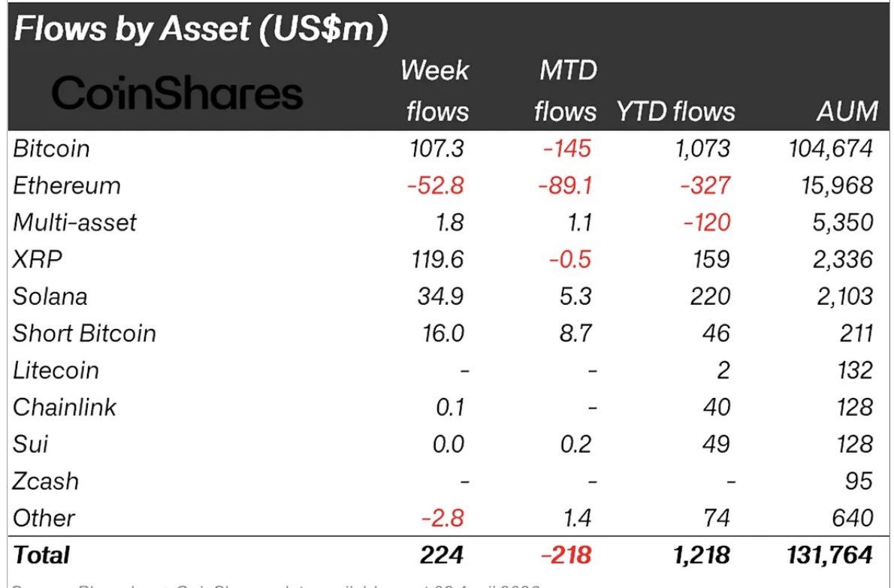
Task: Click the Zcash row label
Action: coord(45,481)
